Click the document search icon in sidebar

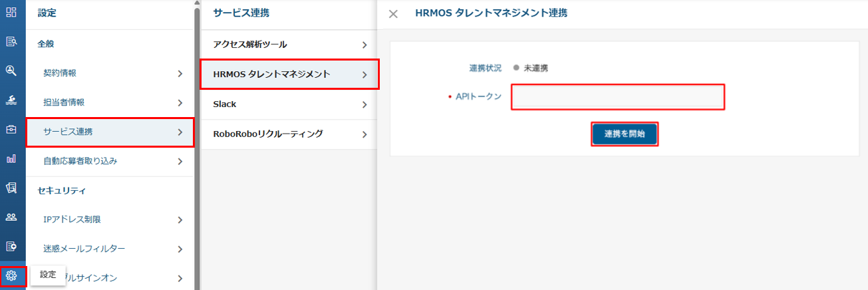point(11,42)
